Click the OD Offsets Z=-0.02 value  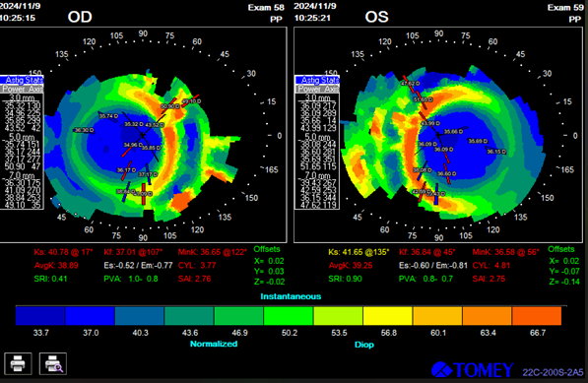click(269, 282)
